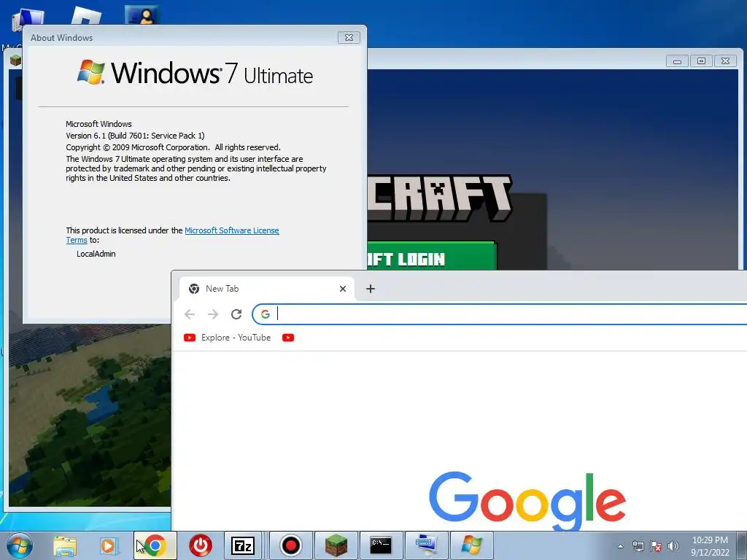The height and width of the screenshot is (560, 747).
Task: Click the Minecraft LOGIN green button
Action: click(x=432, y=256)
